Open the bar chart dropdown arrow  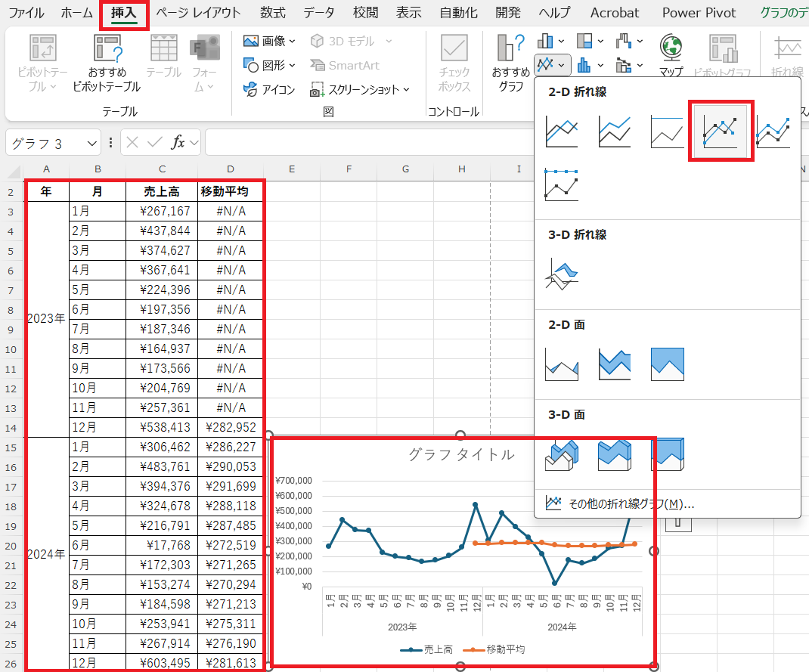pyautogui.click(x=563, y=42)
